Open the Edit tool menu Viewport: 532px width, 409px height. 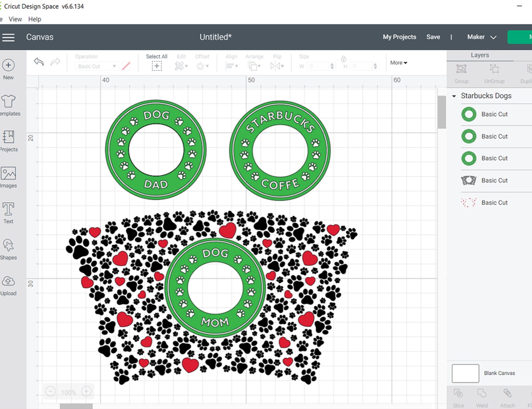pos(181,66)
